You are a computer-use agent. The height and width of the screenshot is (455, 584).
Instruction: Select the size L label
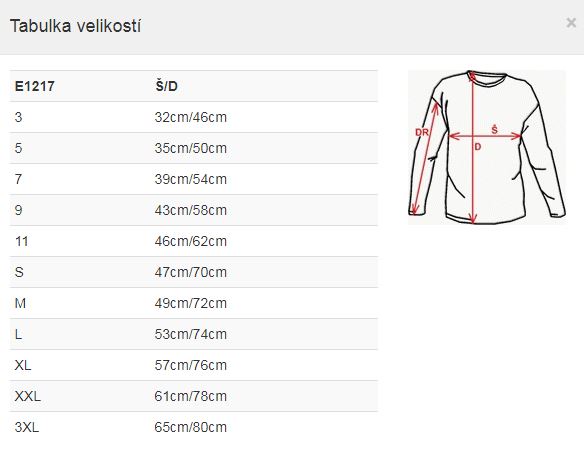[18, 334]
